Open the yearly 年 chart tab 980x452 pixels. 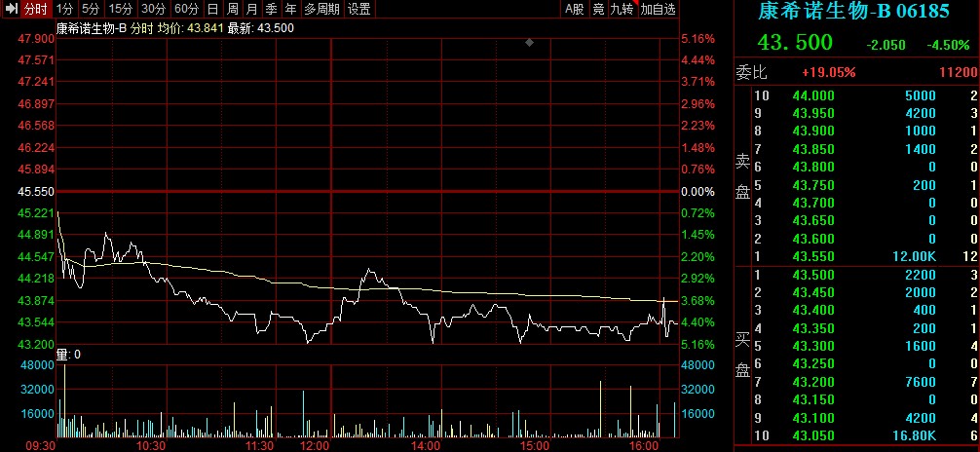(x=290, y=9)
